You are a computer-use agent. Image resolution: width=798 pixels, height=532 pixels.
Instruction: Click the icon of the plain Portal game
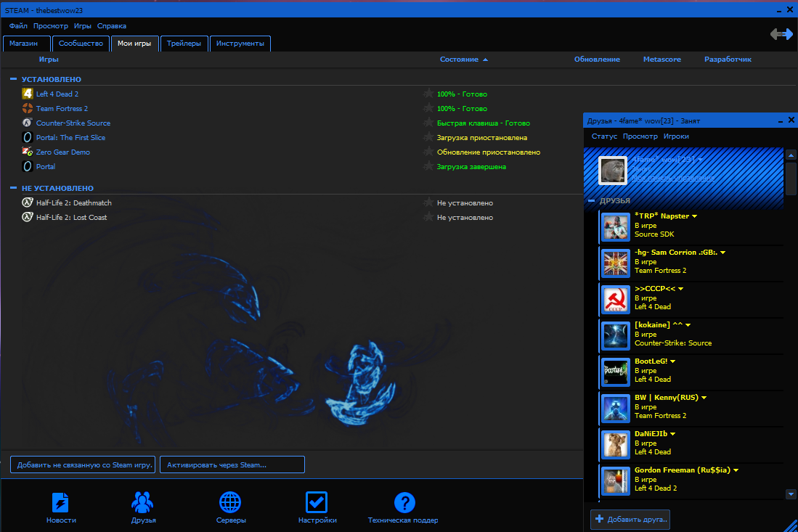point(28,166)
